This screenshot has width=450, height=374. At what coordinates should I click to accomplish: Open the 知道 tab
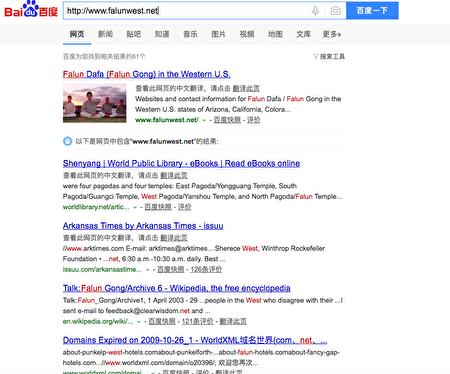pos(162,34)
